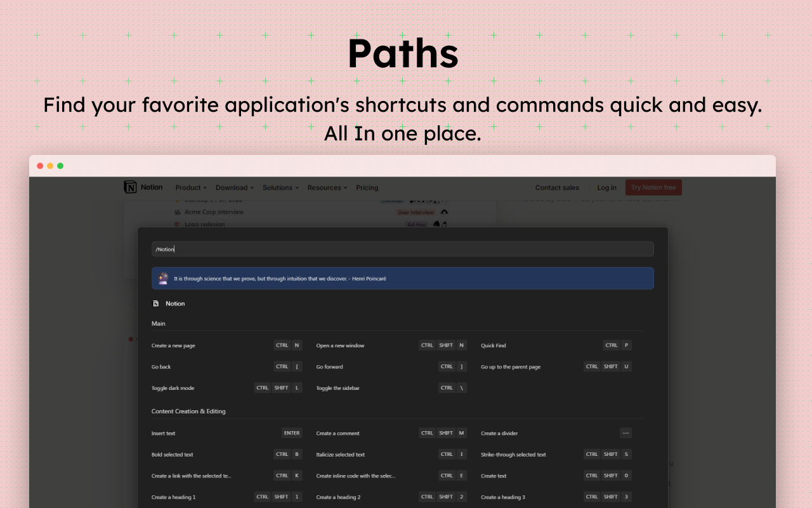Select the Create a heading 3 shortcut
This screenshot has width=812, height=508.
point(556,497)
